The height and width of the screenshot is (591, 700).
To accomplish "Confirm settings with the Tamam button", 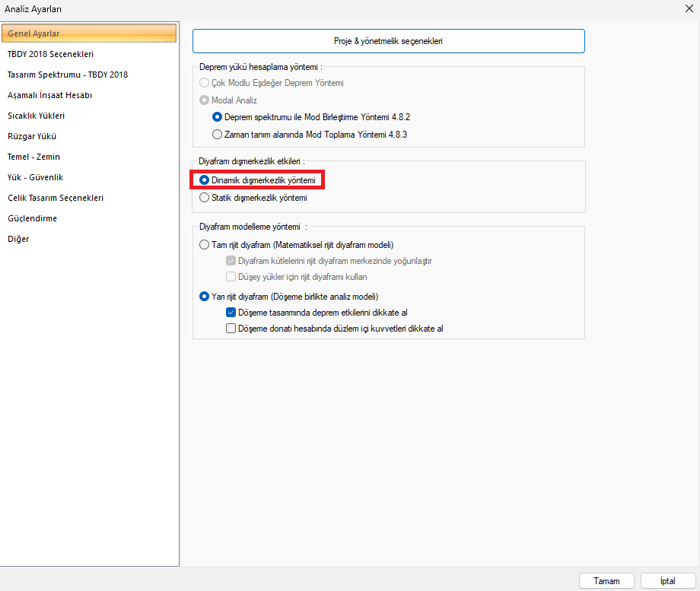I will click(x=606, y=580).
